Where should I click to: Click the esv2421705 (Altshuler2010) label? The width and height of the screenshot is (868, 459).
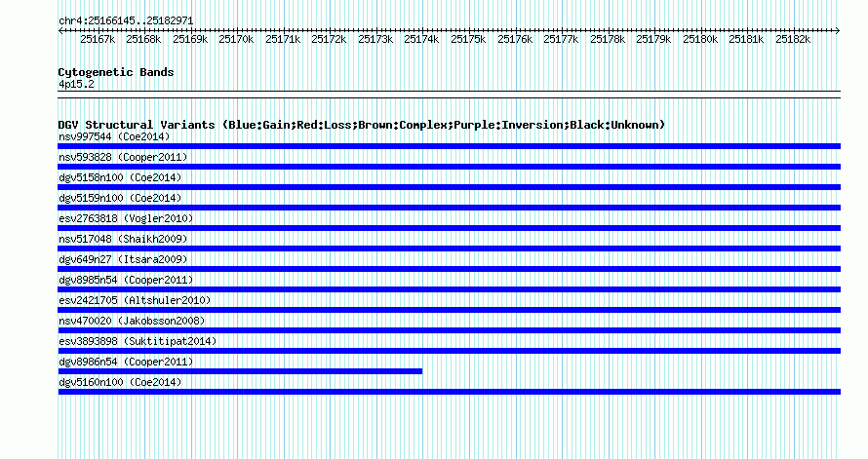click(135, 300)
